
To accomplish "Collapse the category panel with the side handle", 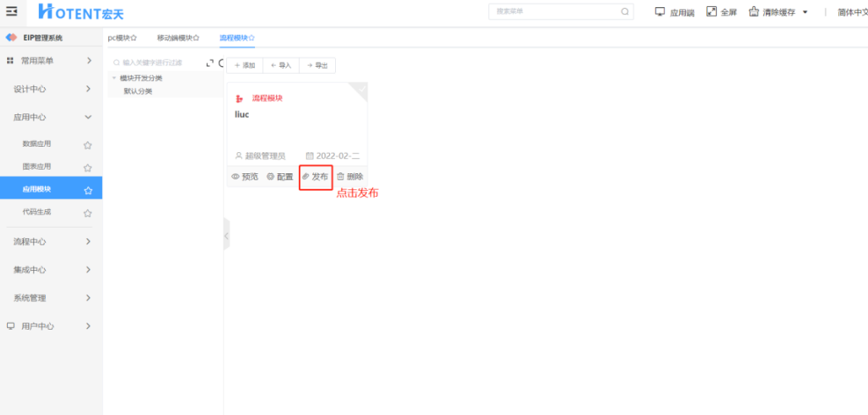I will click(226, 235).
